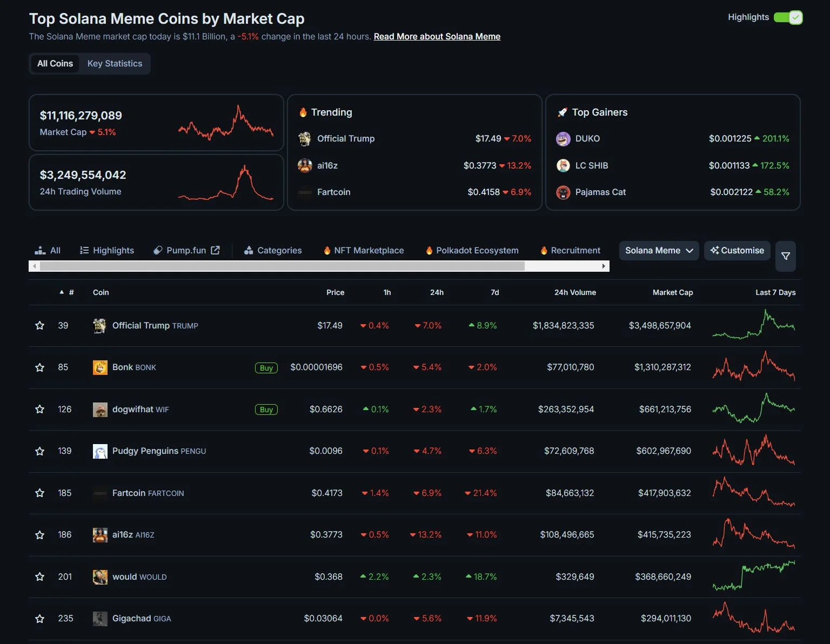Click the Buy button for Bonk

[x=266, y=367]
